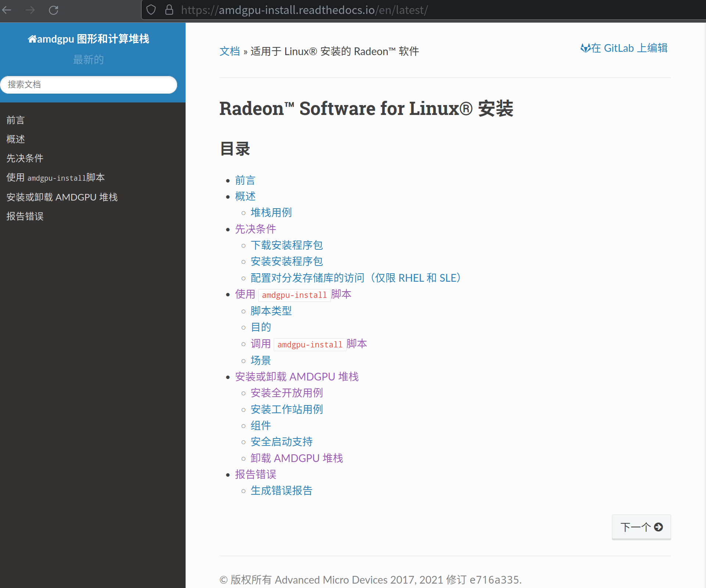This screenshot has height=588, width=706.
Task: Click the 下一个 next page button
Action: (x=641, y=527)
